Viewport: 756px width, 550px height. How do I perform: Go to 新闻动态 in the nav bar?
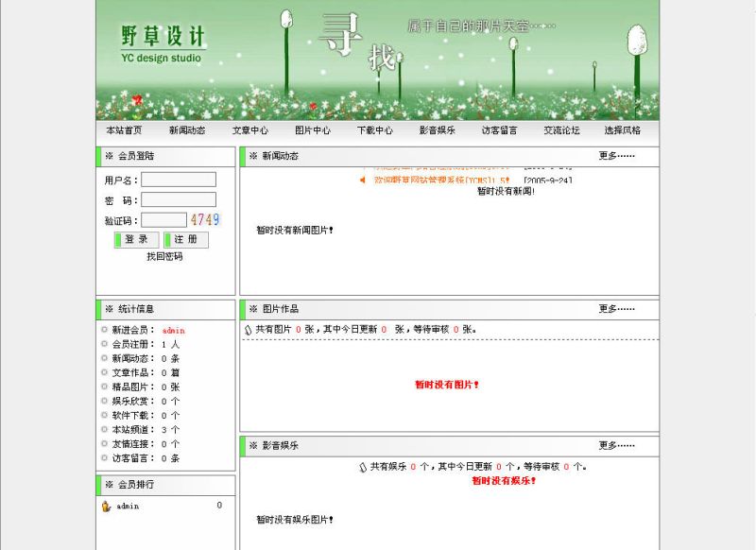click(x=187, y=130)
